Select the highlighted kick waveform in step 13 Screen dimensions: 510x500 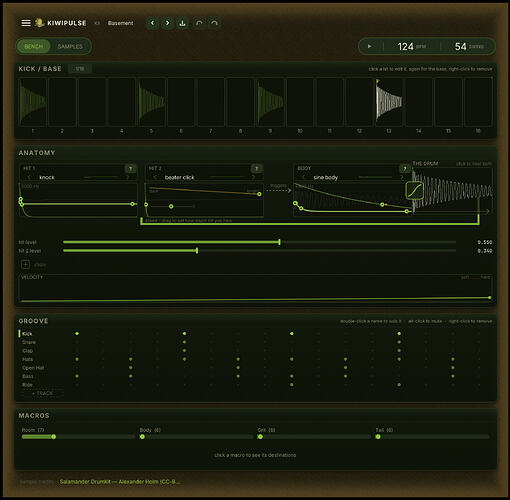389,102
